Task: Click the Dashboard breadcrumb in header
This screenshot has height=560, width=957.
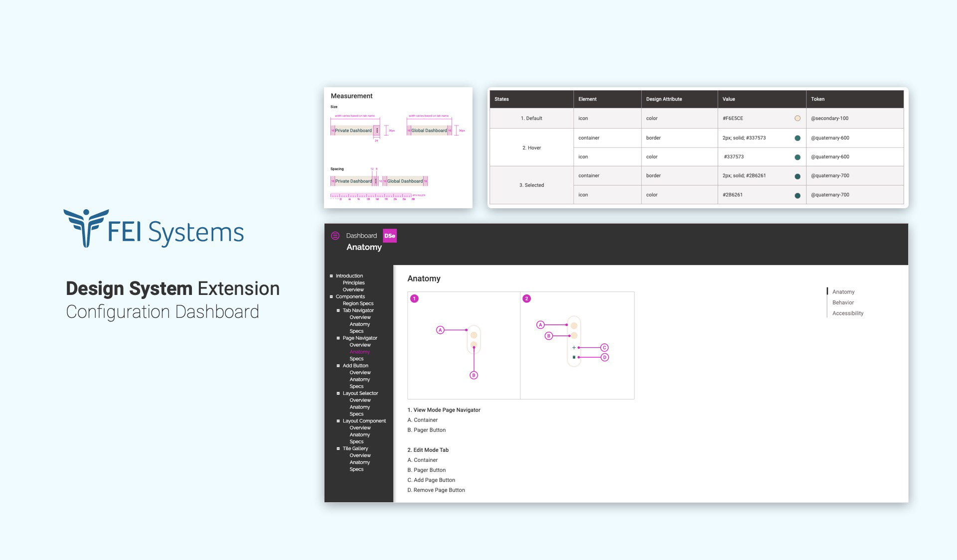Action: (361, 236)
